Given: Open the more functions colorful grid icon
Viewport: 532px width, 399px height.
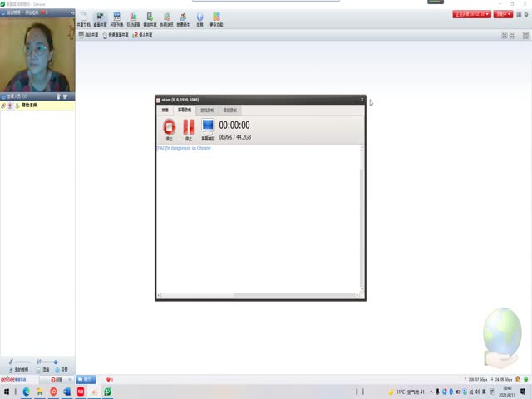Looking at the screenshot, I should click(x=216, y=19).
